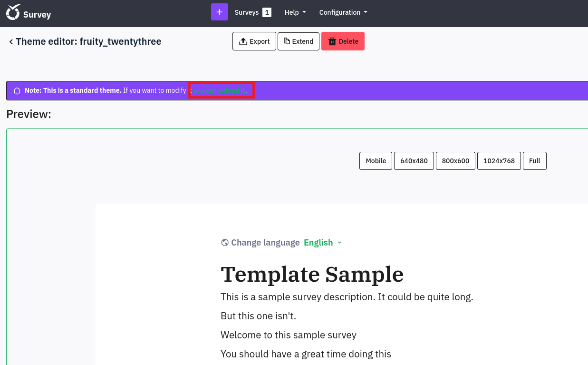Click the globe icon beside Change language
The height and width of the screenshot is (365, 588).
pos(225,243)
